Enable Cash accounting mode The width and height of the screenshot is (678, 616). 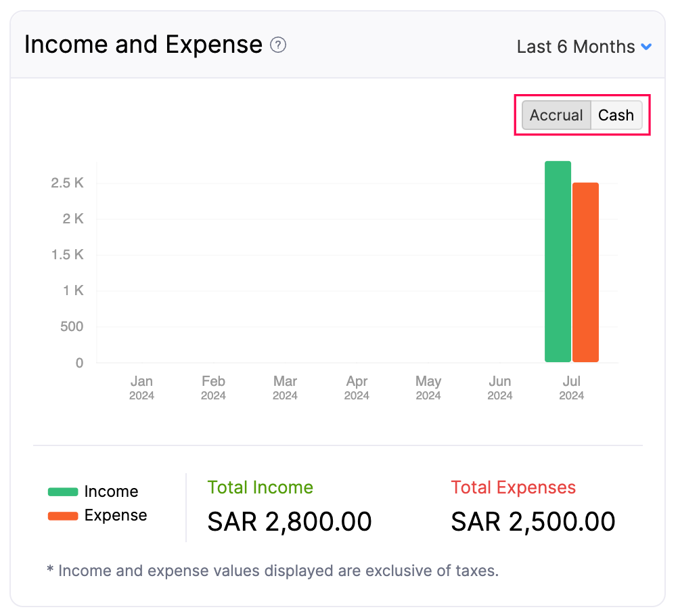coord(616,115)
